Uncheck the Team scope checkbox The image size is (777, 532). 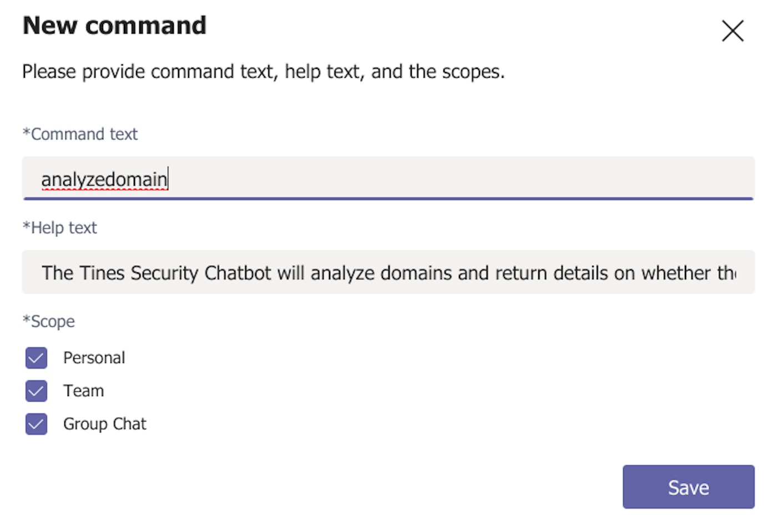pyautogui.click(x=36, y=391)
